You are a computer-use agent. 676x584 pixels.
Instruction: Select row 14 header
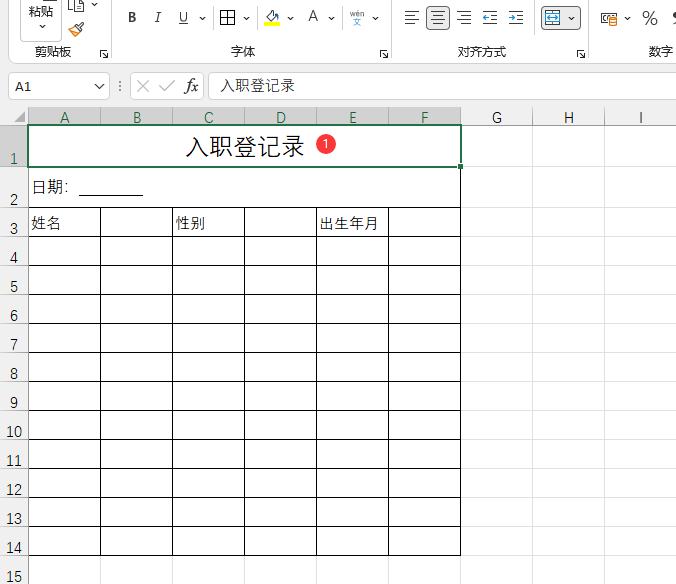pos(14,541)
